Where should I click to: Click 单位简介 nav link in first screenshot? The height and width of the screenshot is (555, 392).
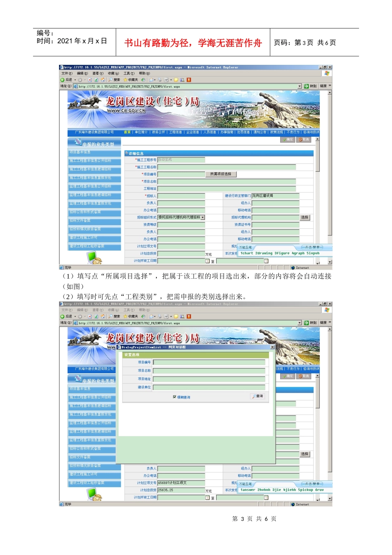141,133
